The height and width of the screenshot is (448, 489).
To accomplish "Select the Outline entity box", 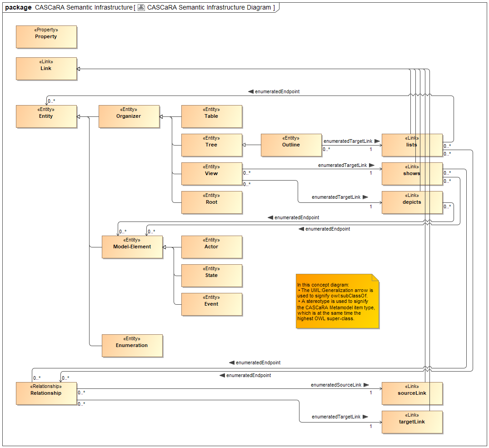I will pos(291,145).
